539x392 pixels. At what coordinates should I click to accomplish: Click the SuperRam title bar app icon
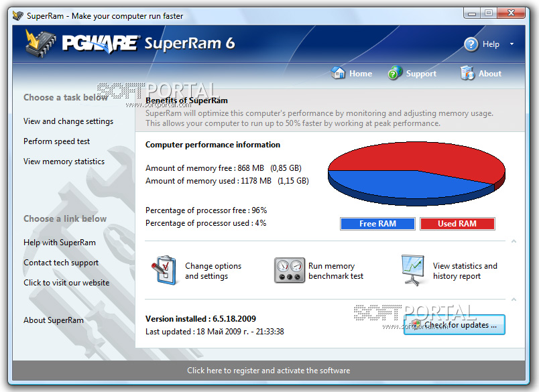pyautogui.click(x=18, y=16)
